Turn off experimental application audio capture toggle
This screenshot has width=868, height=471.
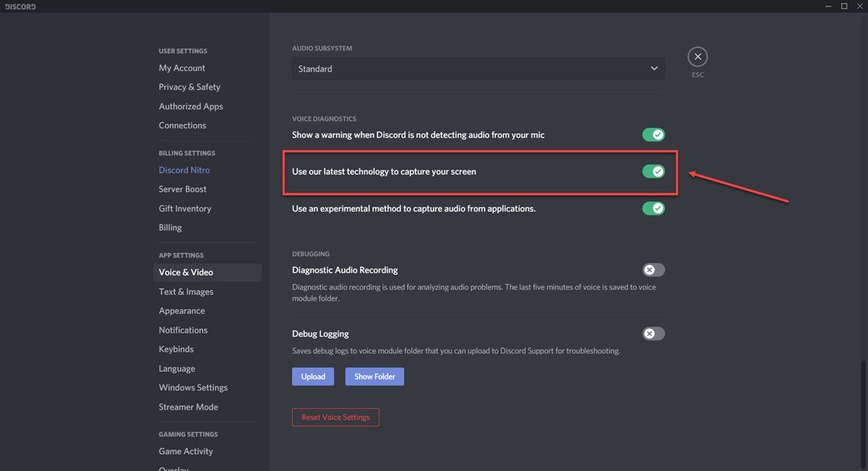pos(653,208)
